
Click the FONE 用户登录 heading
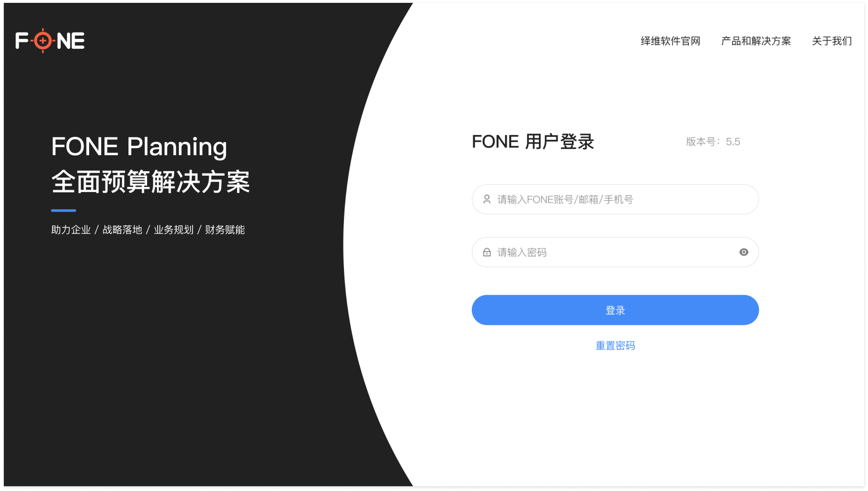(x=533, y=142)
